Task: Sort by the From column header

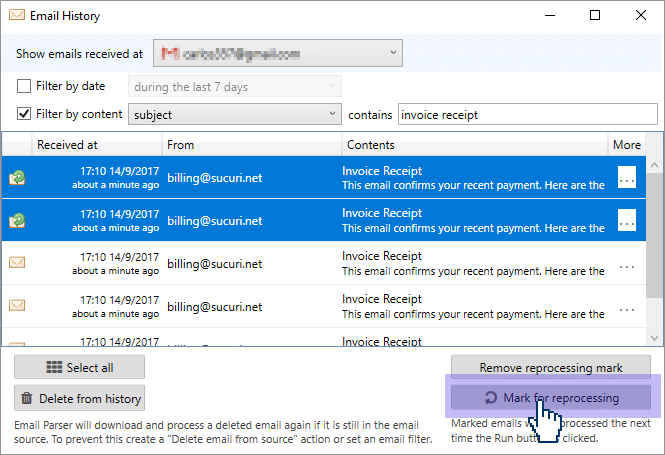Action: (x=252, y=145)
